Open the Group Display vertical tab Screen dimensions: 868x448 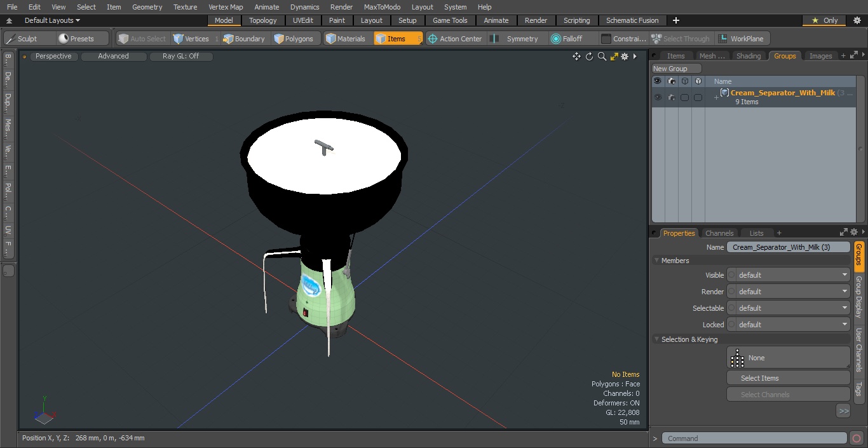858,297
